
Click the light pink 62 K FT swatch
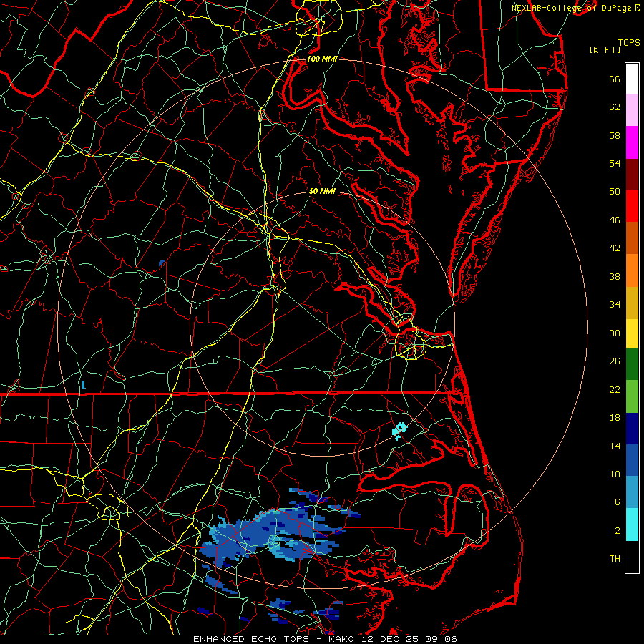[x=632, y=109]
